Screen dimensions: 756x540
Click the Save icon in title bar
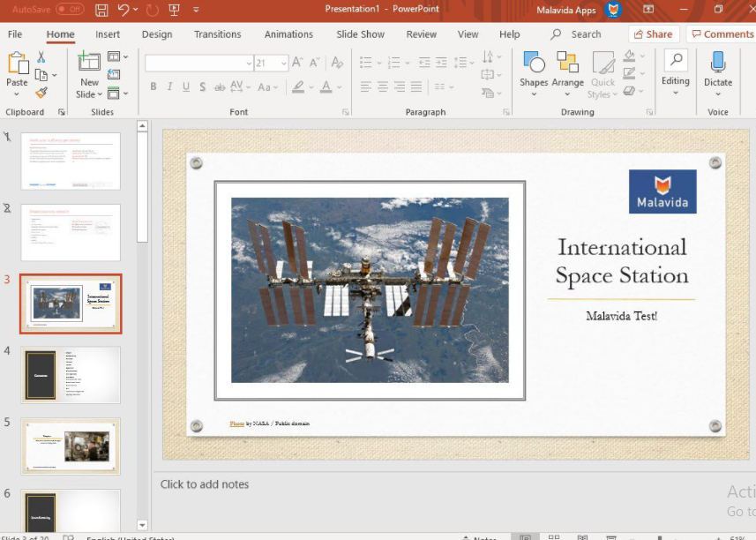pos(101,10)
